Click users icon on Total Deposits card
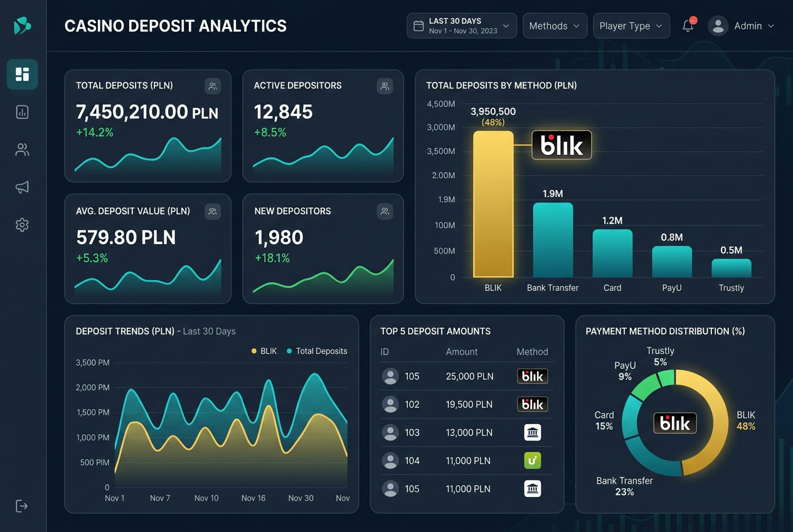793x532 pixels. (213, 86)
